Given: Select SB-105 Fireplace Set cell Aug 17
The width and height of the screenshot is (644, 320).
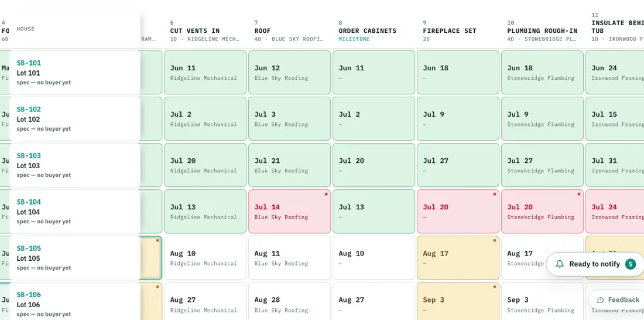Looking at the screenshot, I should pyautogui.click(x=458, y=258).
